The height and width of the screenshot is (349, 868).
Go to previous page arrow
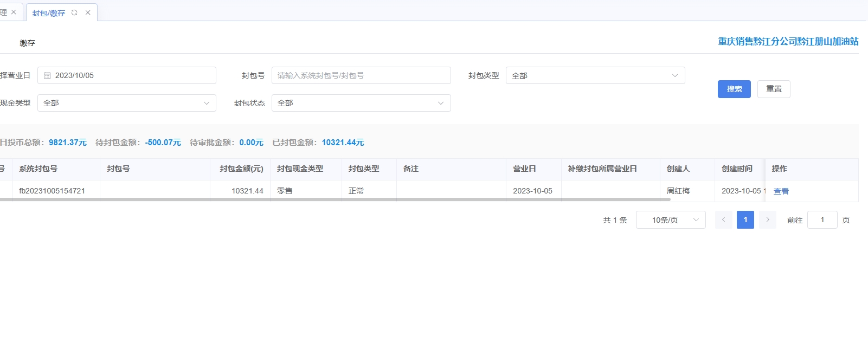[723, 220]
